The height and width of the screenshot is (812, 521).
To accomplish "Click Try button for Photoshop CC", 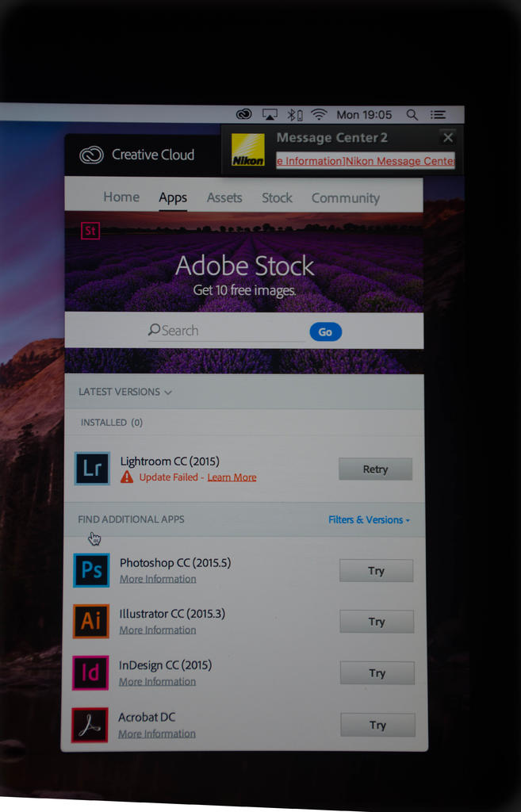I will pos(376,571).
